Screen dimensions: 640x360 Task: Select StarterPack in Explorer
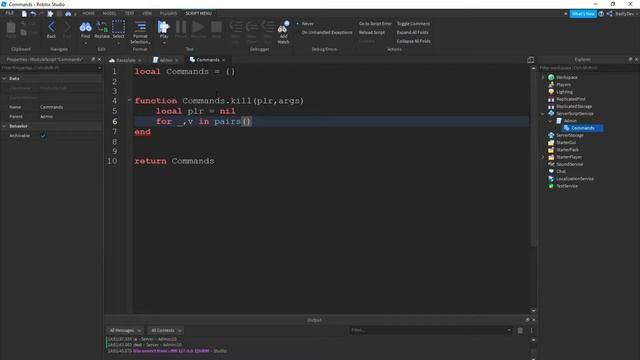pyautogui.click(x=567, y=150)
